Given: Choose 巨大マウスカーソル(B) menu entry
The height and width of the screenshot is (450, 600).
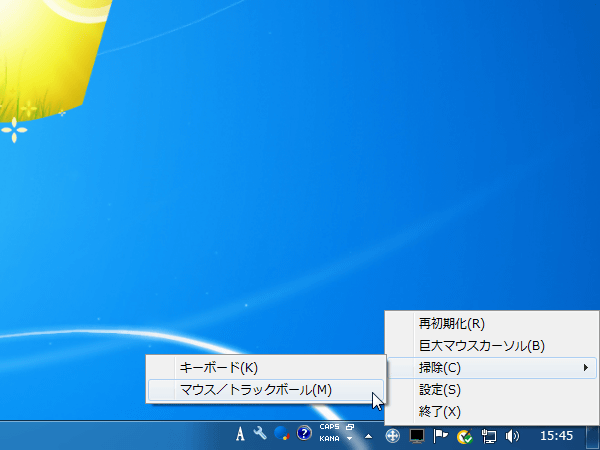Looking at the screenshot, I should pos(481,346).
